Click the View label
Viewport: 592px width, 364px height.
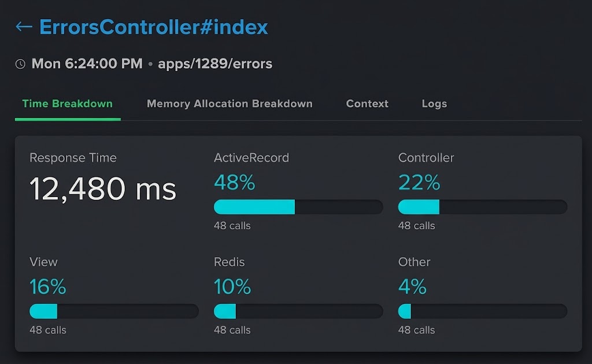coord(43,262)
